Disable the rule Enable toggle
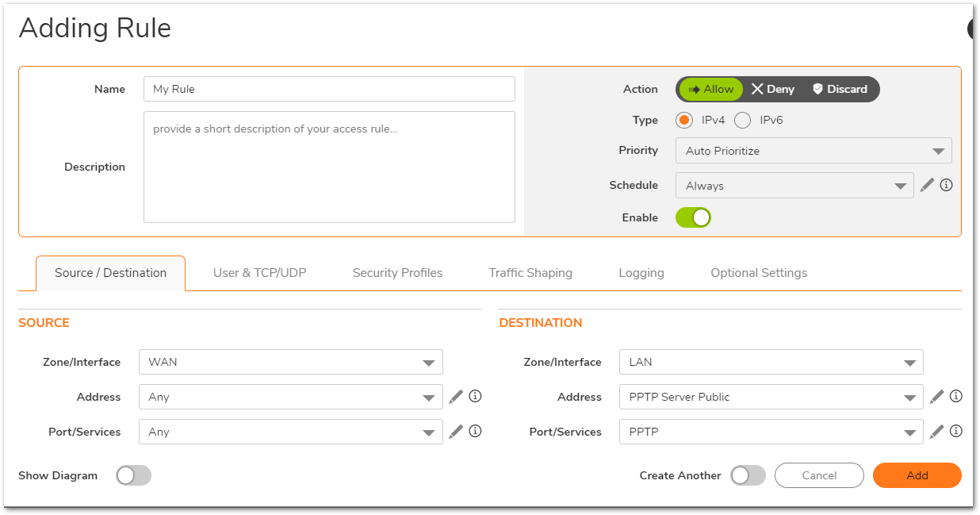This screenshot has width=980, height=515. (693, 217)
